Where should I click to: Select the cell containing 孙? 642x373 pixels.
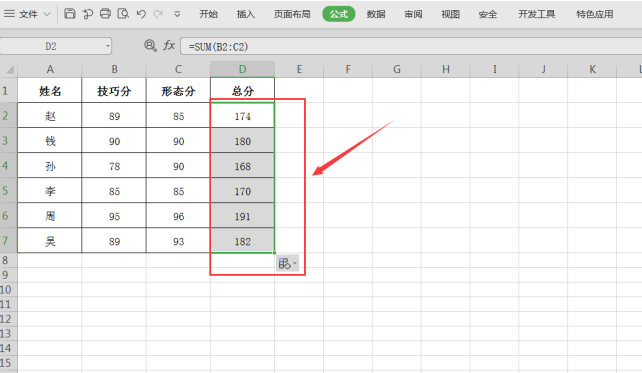(x=50, y=166)
